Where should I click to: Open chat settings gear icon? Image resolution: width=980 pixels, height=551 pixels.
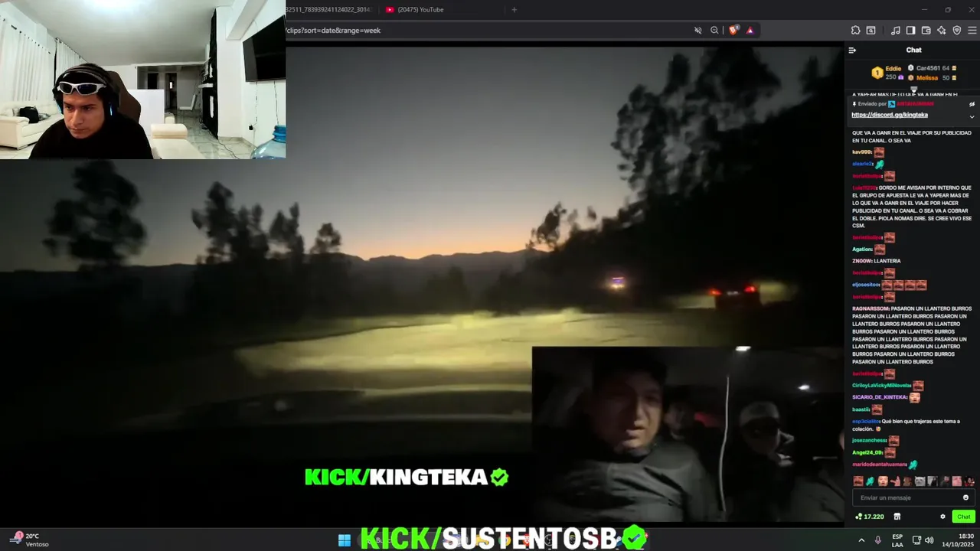pos(942,517)
